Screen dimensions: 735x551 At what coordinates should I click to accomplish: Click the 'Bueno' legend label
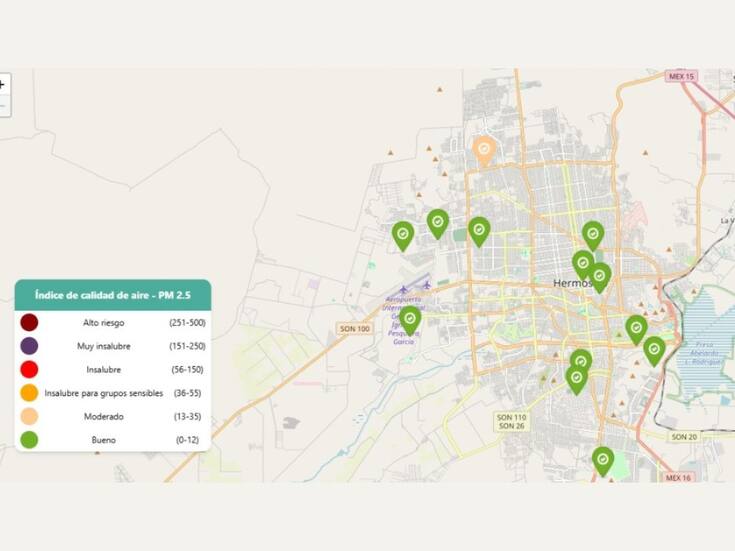[104, 440]
